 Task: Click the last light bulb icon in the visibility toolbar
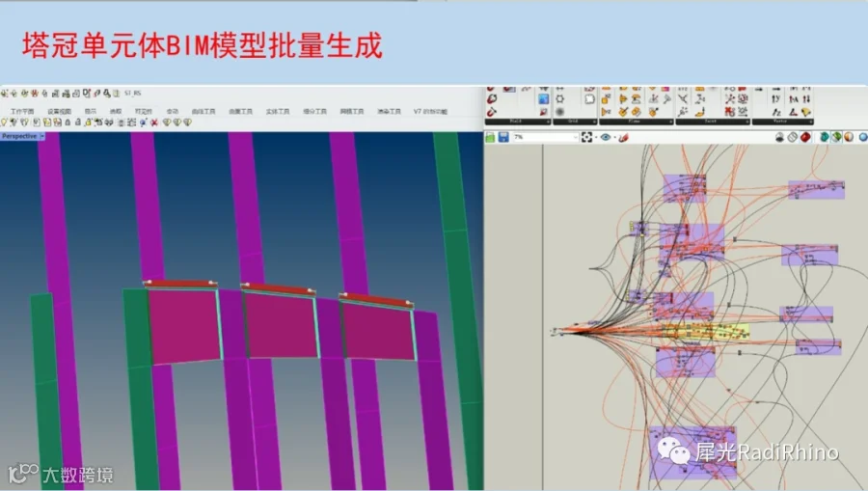(x=188, y=123)
